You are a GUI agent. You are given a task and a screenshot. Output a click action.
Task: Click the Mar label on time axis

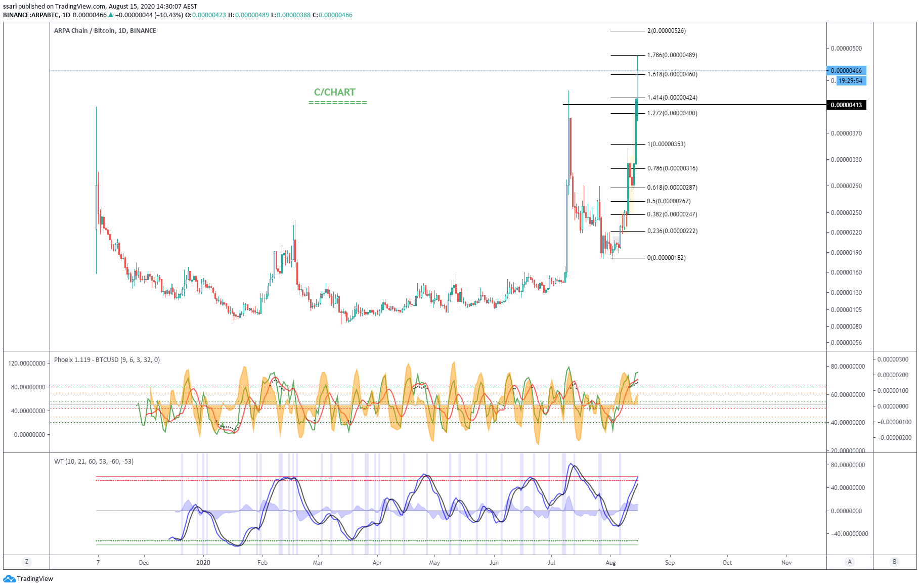(x=318, y=562)
